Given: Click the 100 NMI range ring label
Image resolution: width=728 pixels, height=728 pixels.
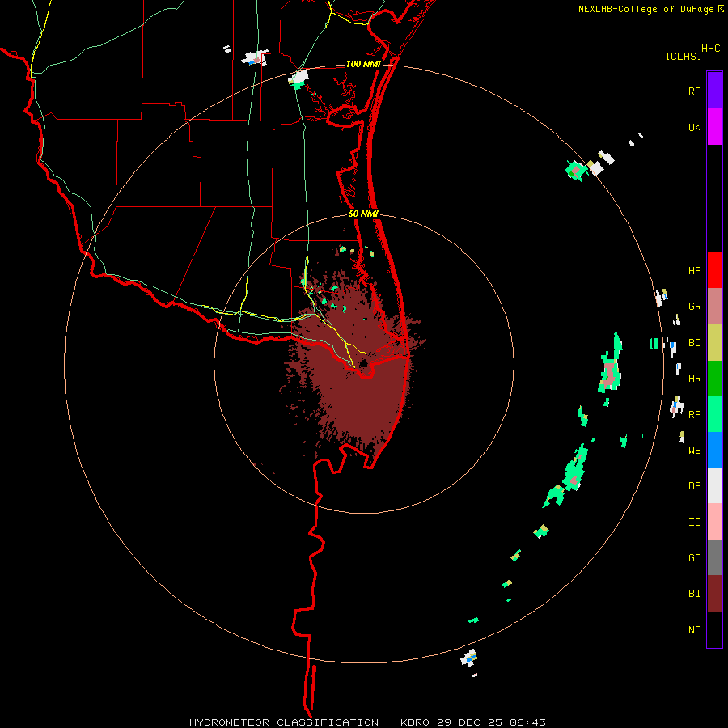Looking at the screenshot, I should [x=363, y=64].
